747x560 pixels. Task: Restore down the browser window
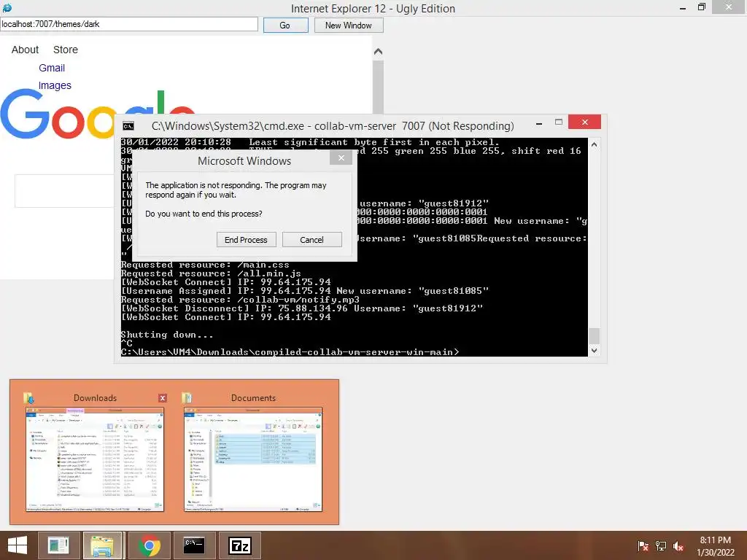click(702, 7)
